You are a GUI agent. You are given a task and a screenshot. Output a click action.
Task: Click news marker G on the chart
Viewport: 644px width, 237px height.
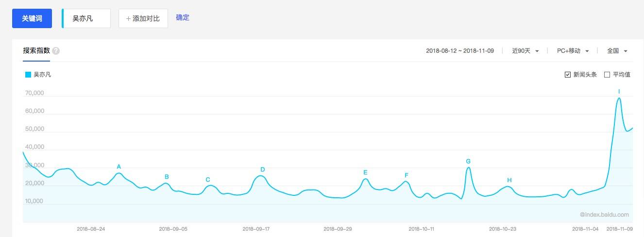point(468,161)
